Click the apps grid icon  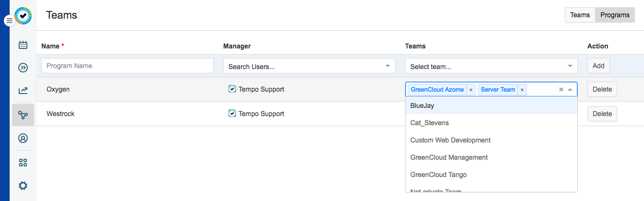(23, 163)
